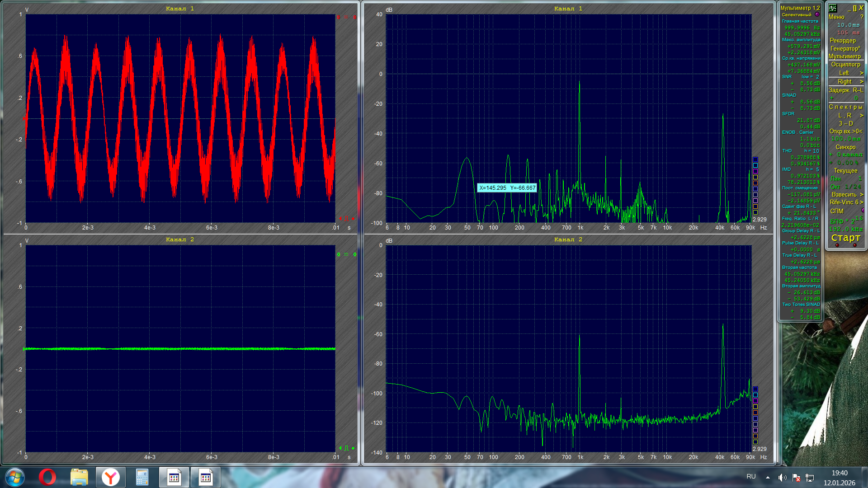Image resolution: width=868 pixels, height=488 pixels.
Task: Toggle the magenta square beside Channel 2 spectrum
Action: click(755, 401)
